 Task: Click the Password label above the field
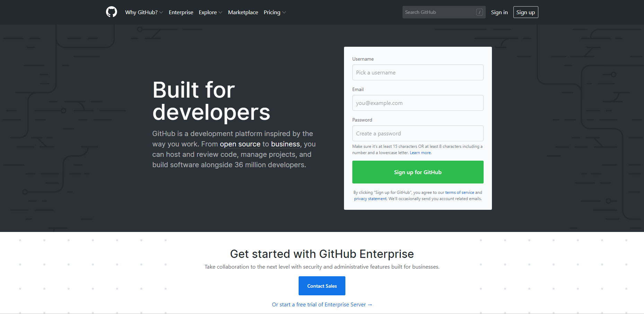(362, 120)
